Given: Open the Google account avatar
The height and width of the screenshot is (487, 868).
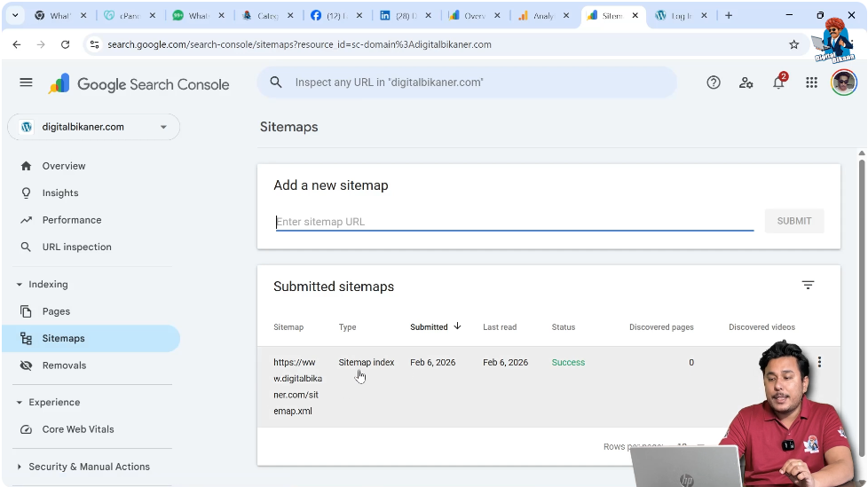Looking at the screenshot, I should coord(844,82).
